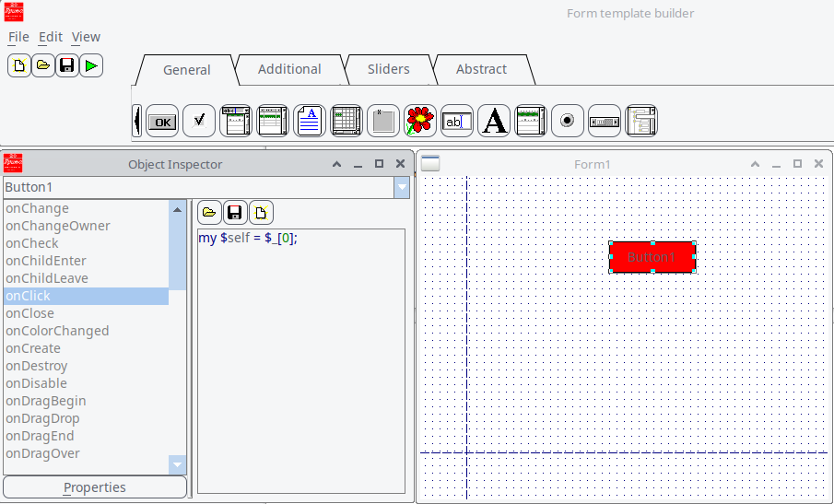
Task: Open the File menu
Action: click(x=18, y=37)
